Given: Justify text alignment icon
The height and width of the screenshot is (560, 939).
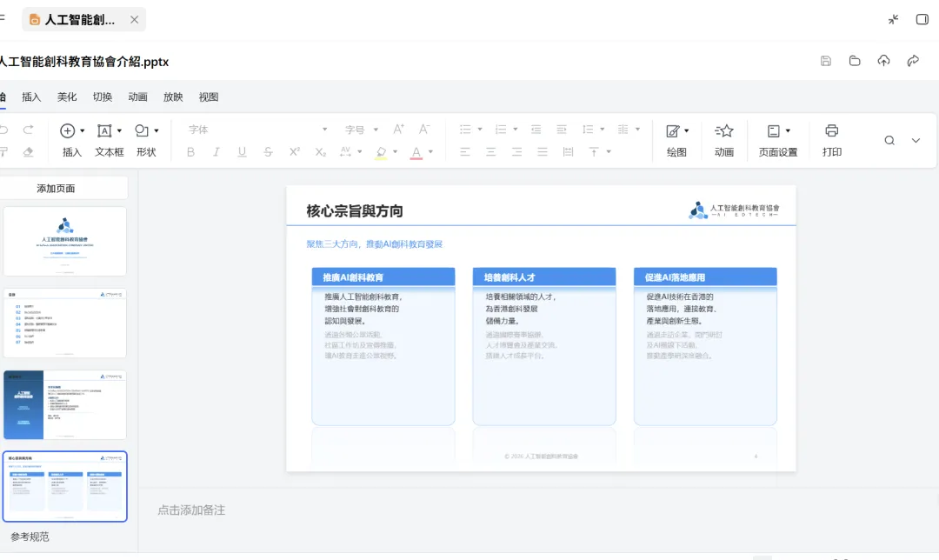Looking at the screenshot, I should click(542, 152).
